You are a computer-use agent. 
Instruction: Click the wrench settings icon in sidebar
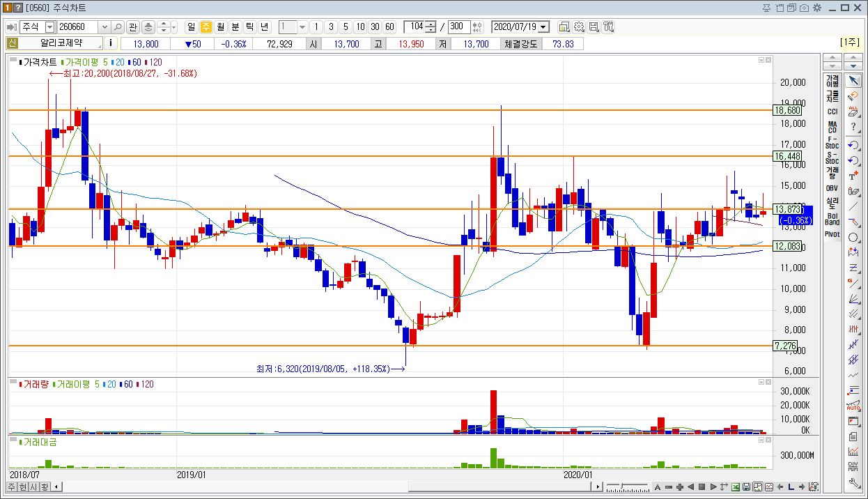tap(853, 482)
